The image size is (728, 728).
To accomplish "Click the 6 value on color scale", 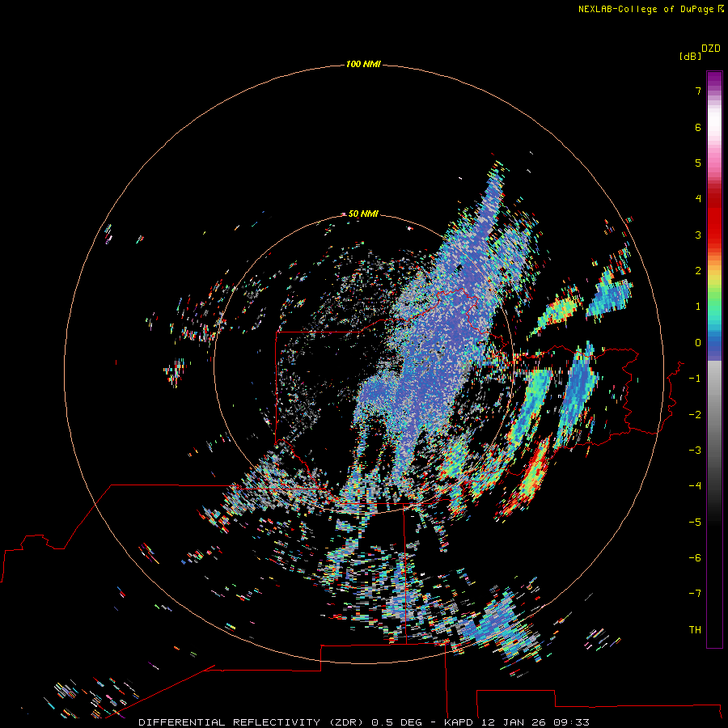I will (x=698, y=127).
